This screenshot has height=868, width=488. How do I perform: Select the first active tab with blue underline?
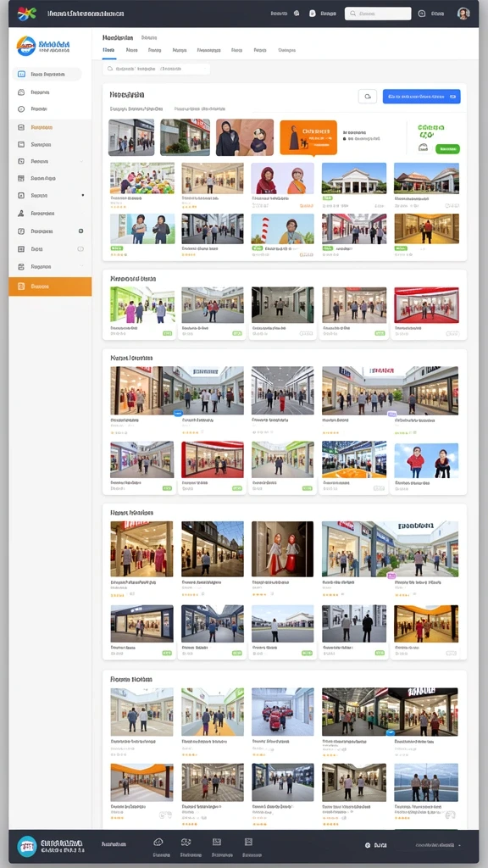click(x=108, y=50)
